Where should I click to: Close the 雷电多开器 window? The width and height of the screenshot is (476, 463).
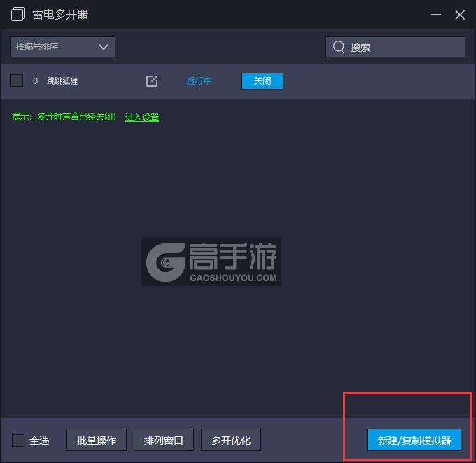tap(460, 15)
